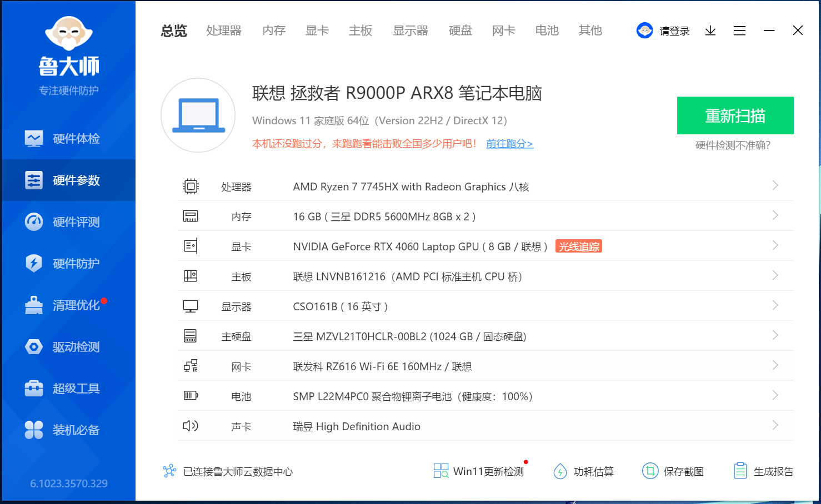Click the 处理器 CPU chip icon

[x=191, y=187]
